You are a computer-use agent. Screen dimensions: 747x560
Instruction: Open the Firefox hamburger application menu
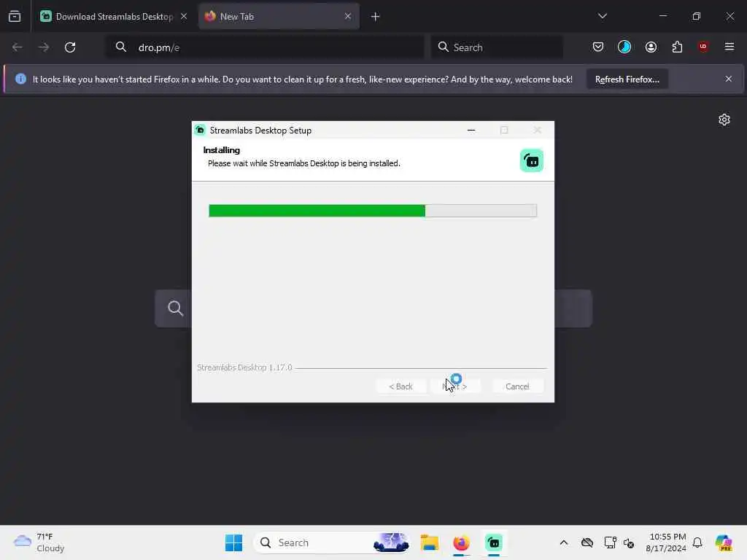point(729,47)
